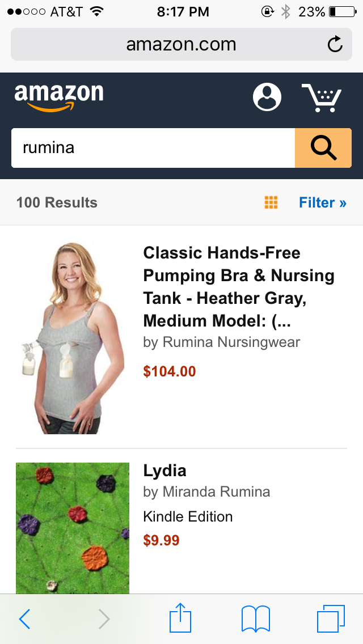Go back with the Safari back arrow
Screen dimensions: 363x644
pos(24,619)
